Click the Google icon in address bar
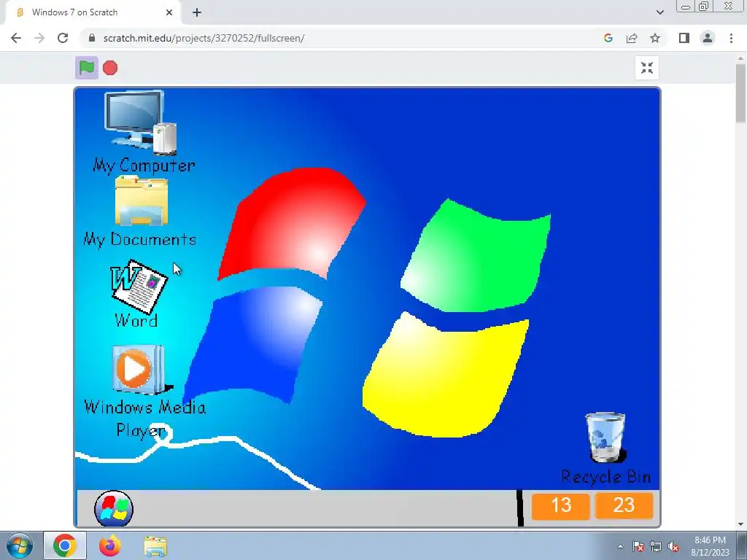The image size is (747, 560). point(608,38)
